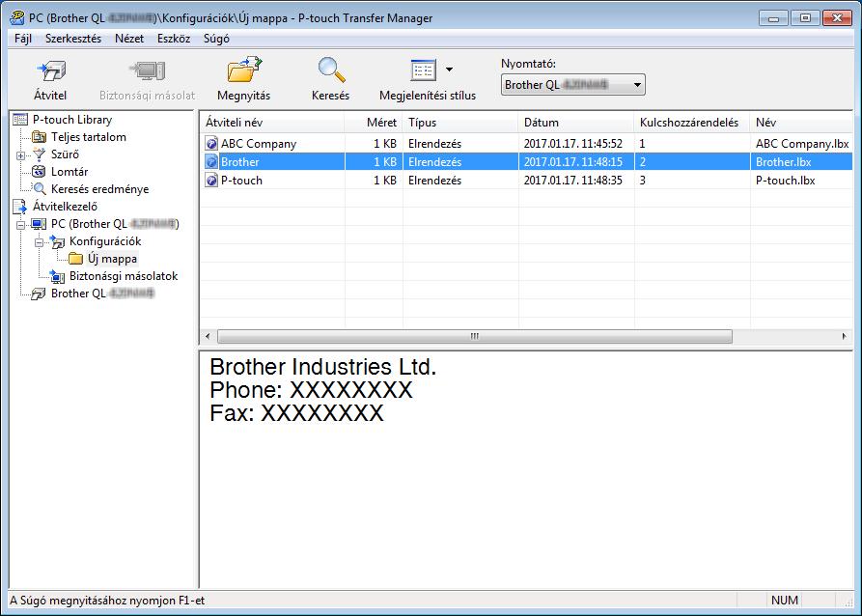The height and width of the screenshot is (616, 862).
Task: Click the Brother row file icon
Action: tap(211, 161)
